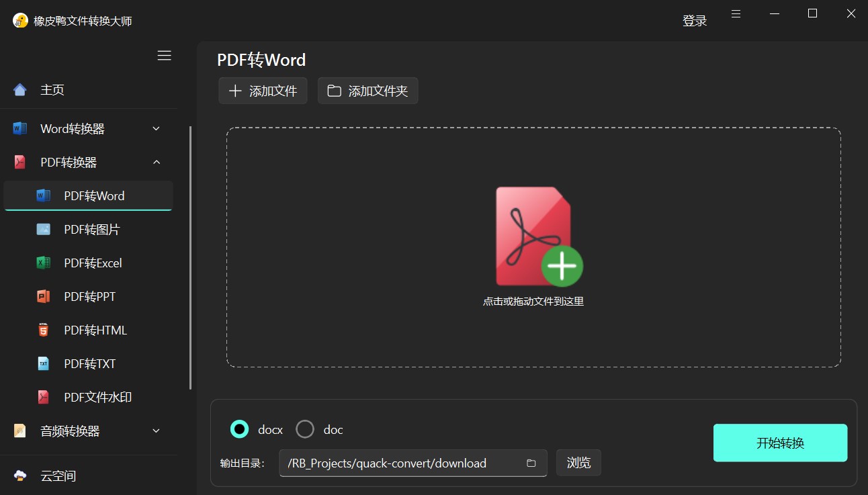Toggle the sidebar hamburger menu
868x495 pixels.
tap(164, 56)
